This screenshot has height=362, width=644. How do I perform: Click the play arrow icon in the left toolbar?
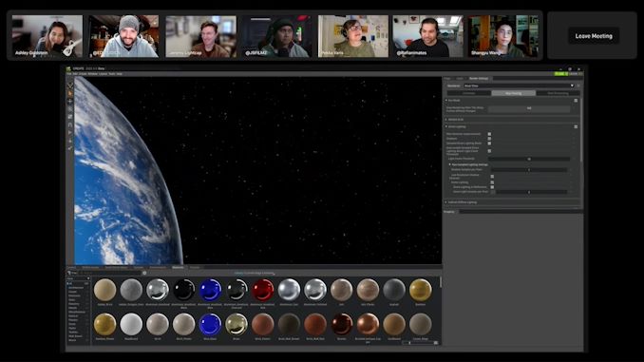click(70, 133)
